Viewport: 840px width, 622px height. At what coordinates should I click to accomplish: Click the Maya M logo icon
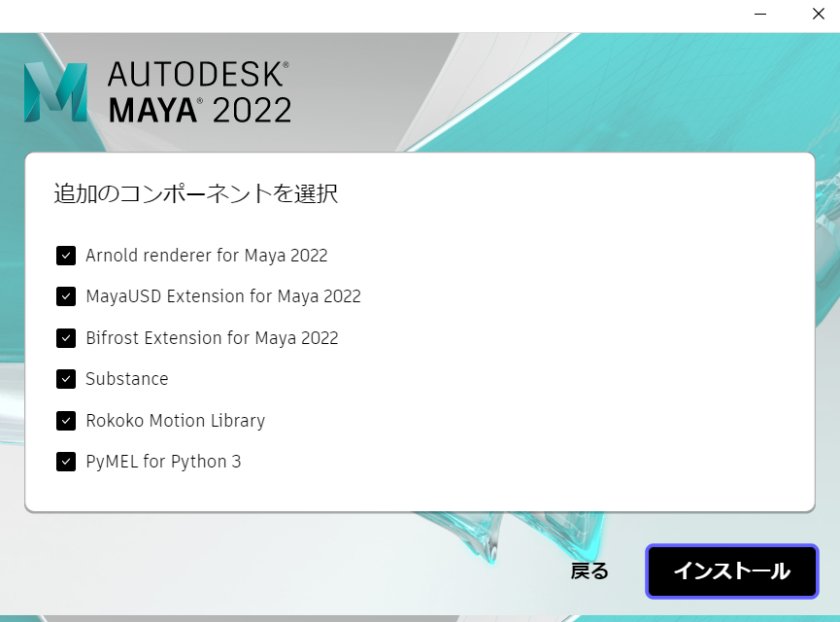tap(55, 92)
